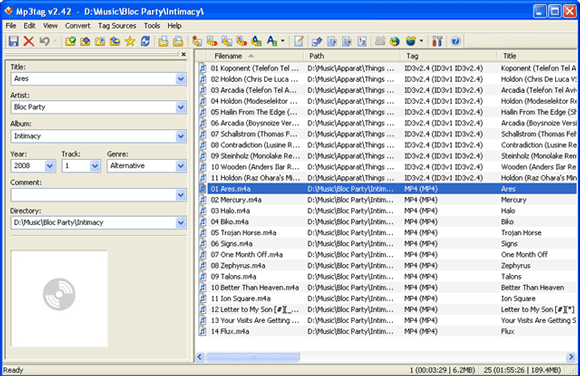Expand the Artist field dropdown arrow
This screenshot has height=376, width=580.
tap(181, 107)
